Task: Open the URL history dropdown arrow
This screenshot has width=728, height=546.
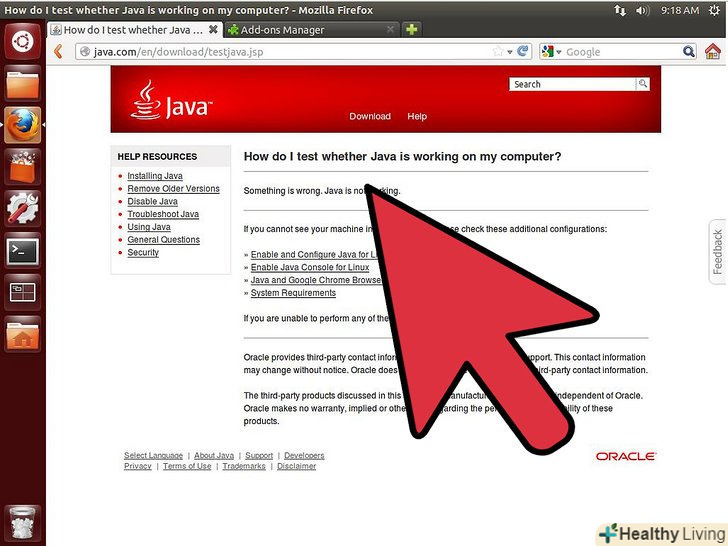Action: click(x=510, y=52)
